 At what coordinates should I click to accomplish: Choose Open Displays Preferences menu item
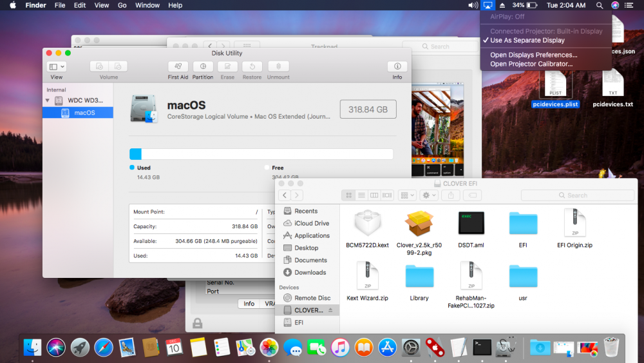tap(533, 55)
